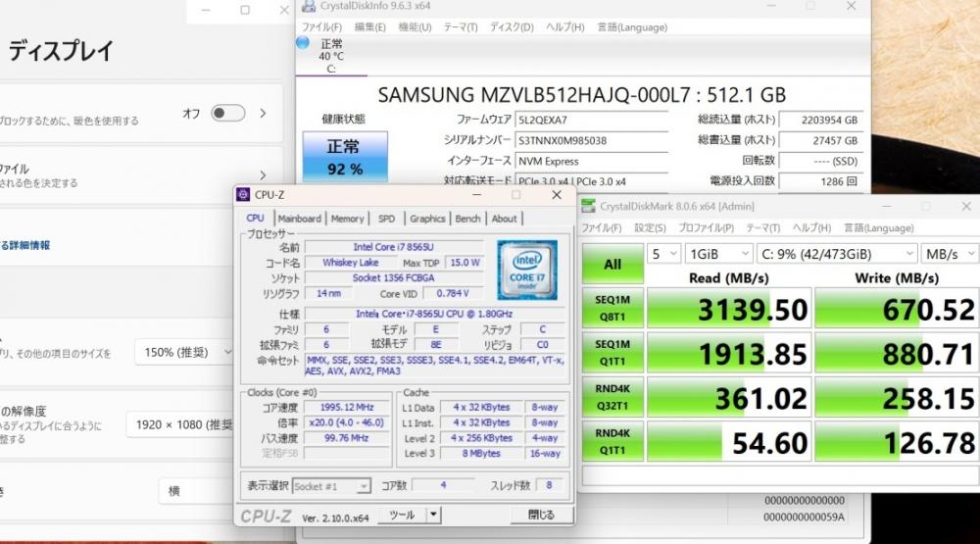Run the SEQ1M Q1T1 test button
The height and width of the screenshot is (544, 980).
coord(612,353)
